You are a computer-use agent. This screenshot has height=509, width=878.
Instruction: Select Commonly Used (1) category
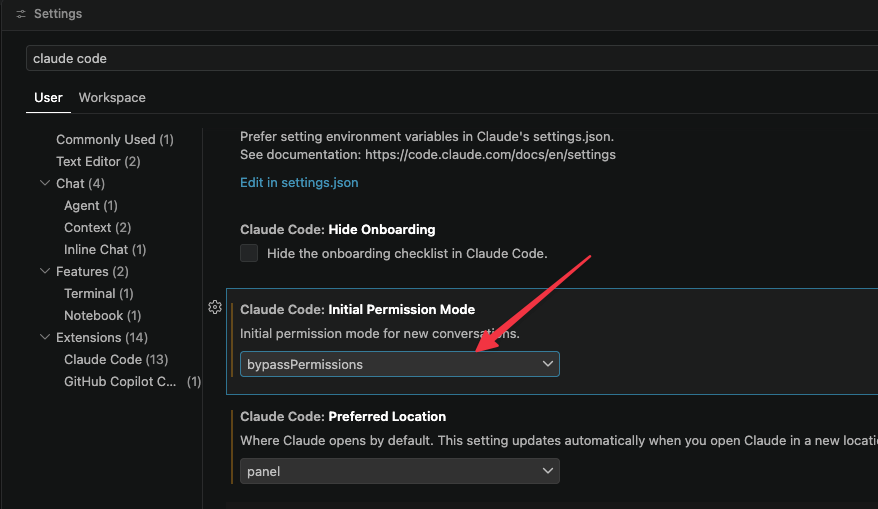pyautogui.click(x=115, y=139)
